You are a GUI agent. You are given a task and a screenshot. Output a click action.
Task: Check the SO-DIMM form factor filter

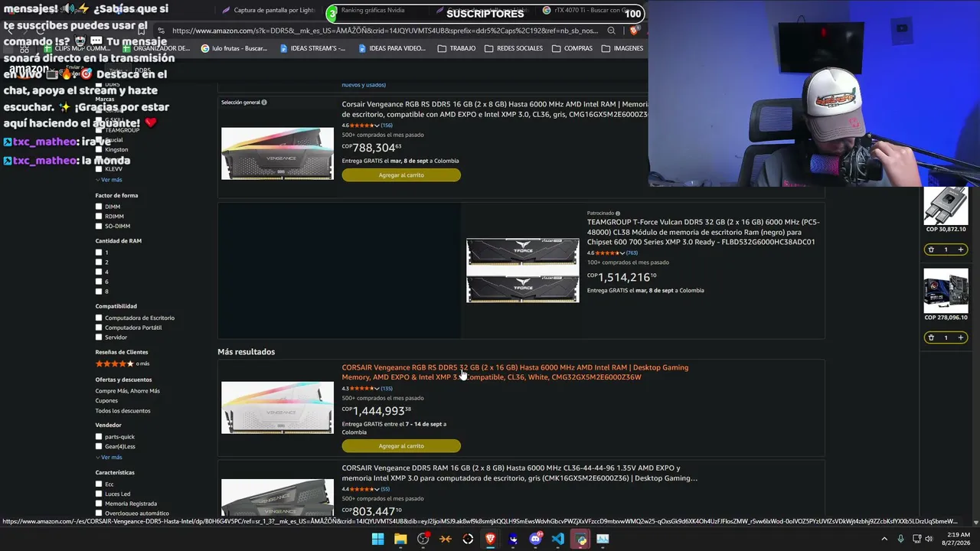[x=99, y=227]
